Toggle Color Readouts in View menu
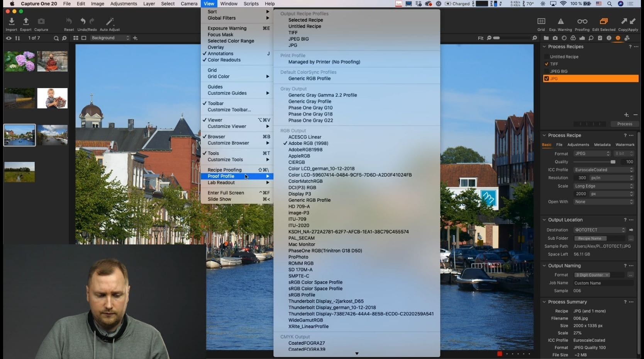Viewport: 644px width, 359px height. (237, 60)
